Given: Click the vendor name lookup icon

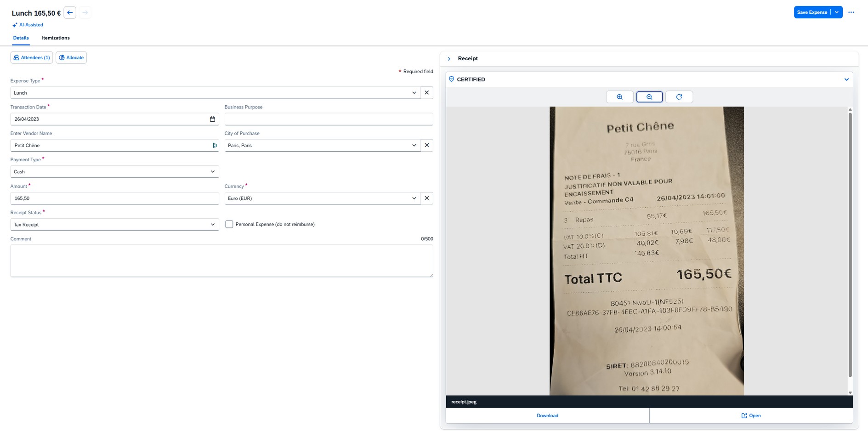Looking at the screenshot, I should (x=215, y=145).
